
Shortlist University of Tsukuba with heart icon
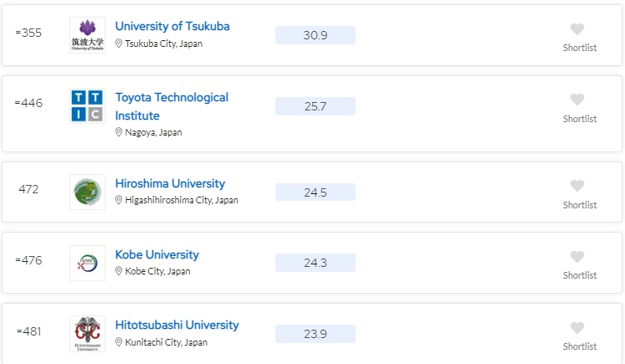tap(576, 29)
